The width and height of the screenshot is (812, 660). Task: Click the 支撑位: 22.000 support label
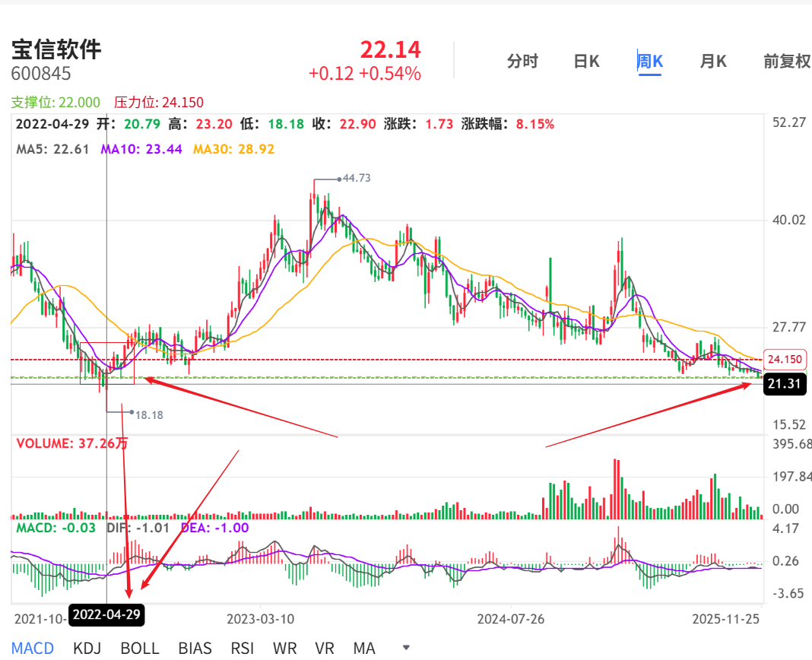click(x=56, y=102)
